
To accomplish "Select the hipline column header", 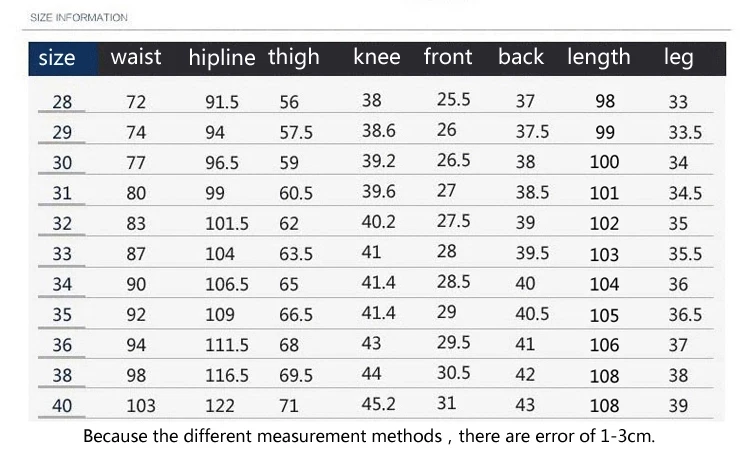I will pos(222,57).
